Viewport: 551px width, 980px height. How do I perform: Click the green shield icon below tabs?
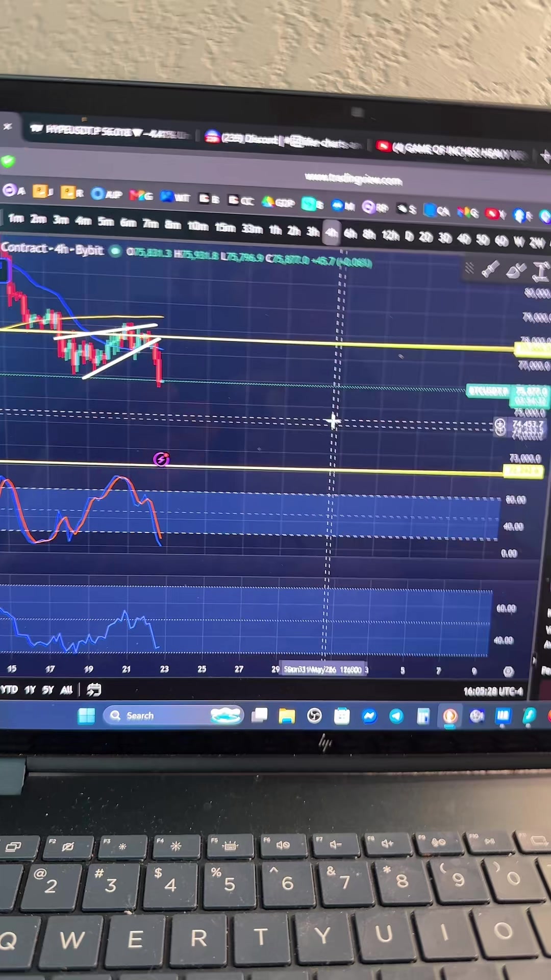pos(8,161)
